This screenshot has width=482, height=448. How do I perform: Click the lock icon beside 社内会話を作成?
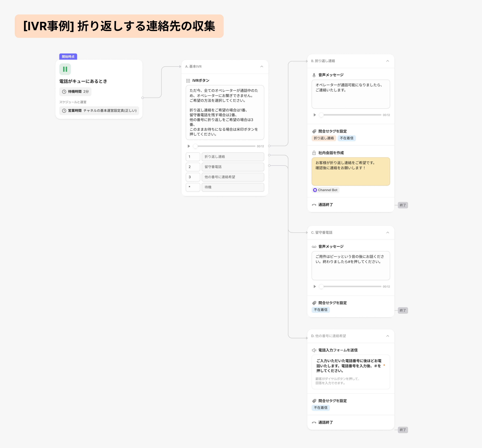click(314, 153)
